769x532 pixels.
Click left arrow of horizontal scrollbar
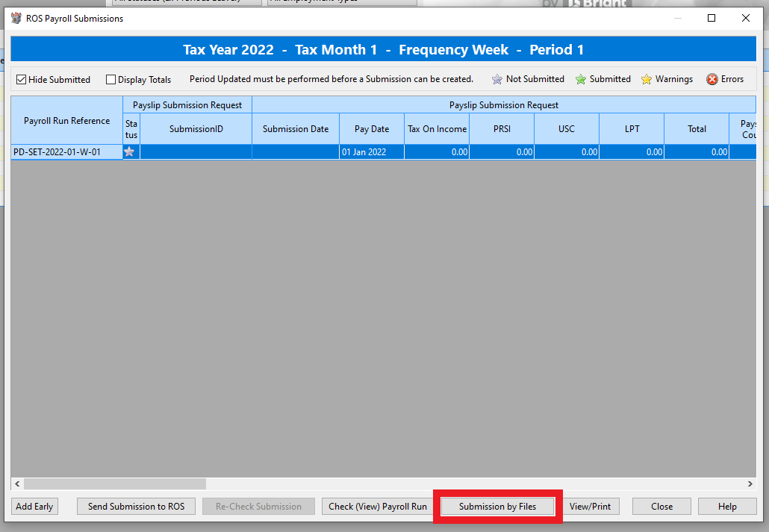pyautogui.click(x=17, y=484)
